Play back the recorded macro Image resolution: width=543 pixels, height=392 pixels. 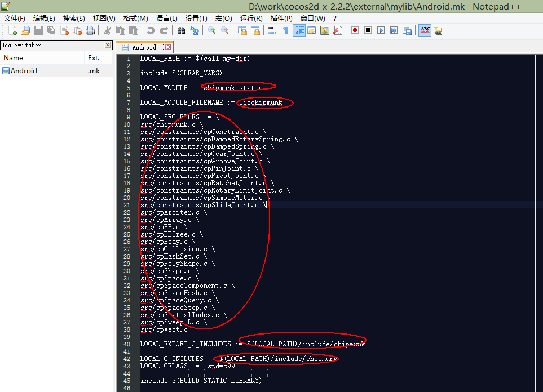point(381,30)
